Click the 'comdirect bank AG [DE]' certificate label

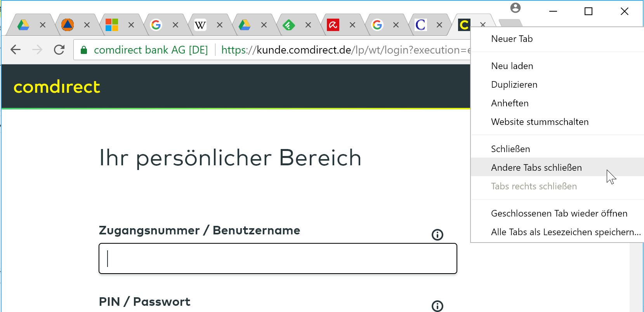pos(151,50)
